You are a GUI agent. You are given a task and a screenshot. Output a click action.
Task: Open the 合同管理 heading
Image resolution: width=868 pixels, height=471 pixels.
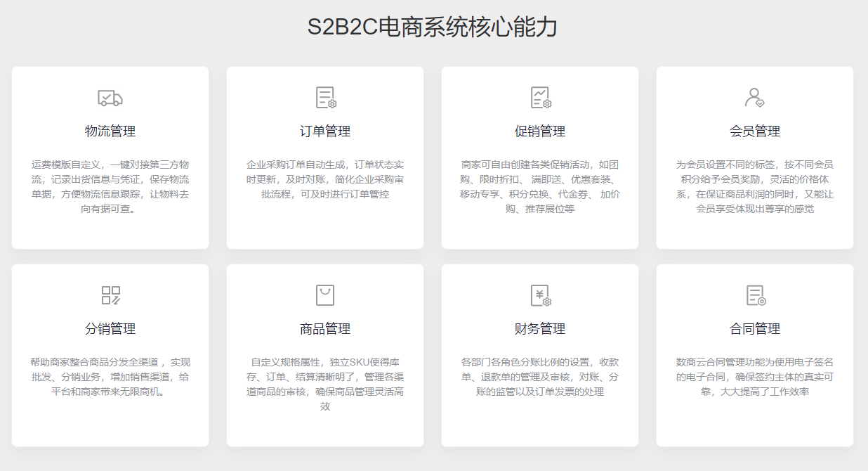[x=755, y=329]
